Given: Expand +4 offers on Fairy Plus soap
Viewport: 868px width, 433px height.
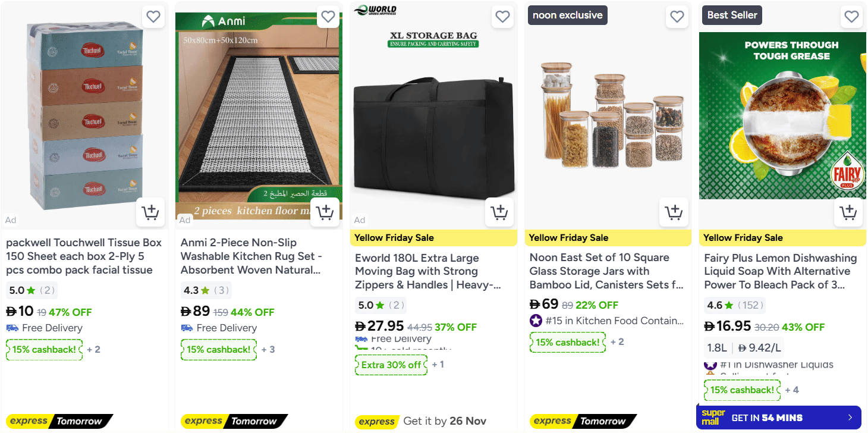Looking at the screenshot, I should (x=792, y=390).
